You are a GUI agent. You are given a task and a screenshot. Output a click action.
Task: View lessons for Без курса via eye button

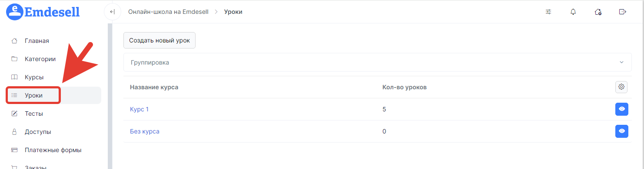coord(622,131)
